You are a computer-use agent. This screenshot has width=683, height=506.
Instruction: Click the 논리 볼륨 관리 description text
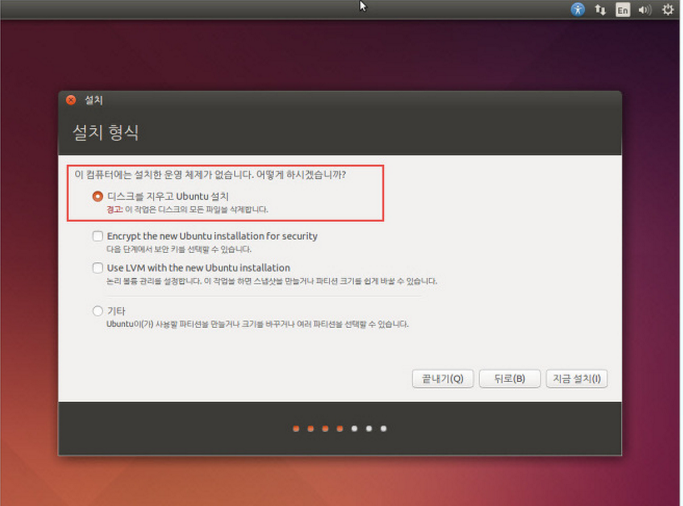[271, 281]
